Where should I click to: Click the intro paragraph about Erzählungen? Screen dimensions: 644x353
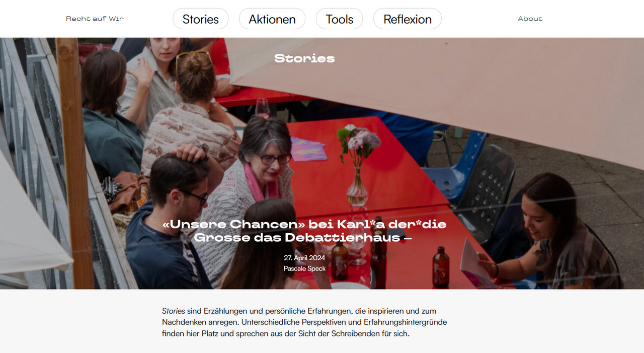pyautogui.click(x=304, y=322)
